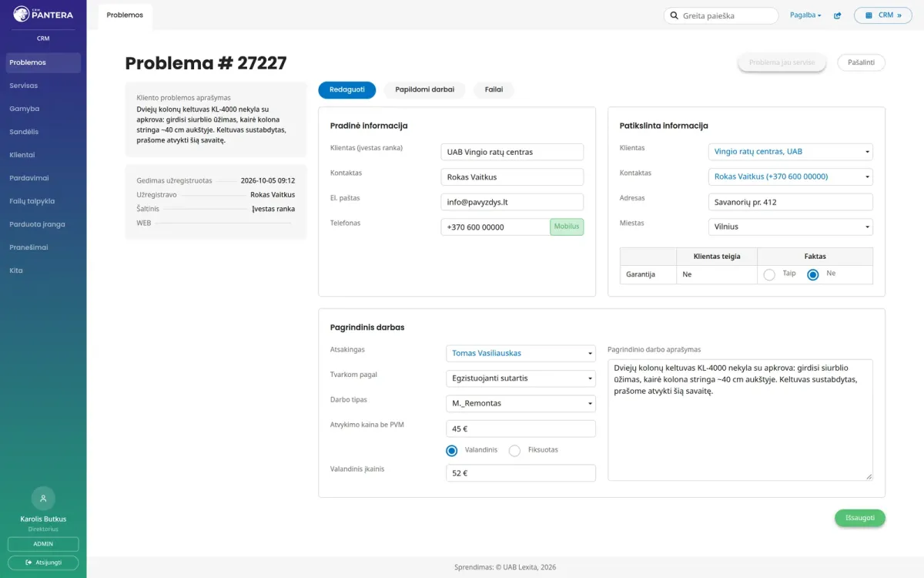
Task: Click the Adresas field with Savanorių pr. 412
Action: 790,202
